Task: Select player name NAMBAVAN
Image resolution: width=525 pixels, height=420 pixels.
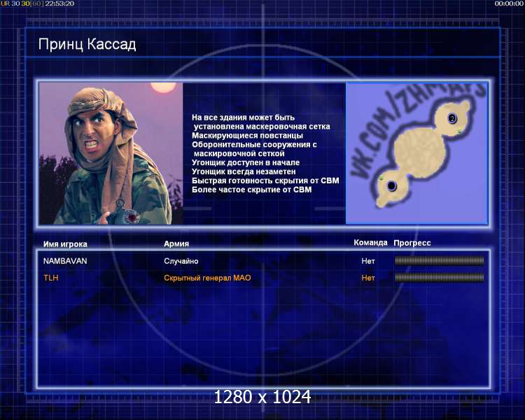Action: pyautogui.click(x=65, y=261)
